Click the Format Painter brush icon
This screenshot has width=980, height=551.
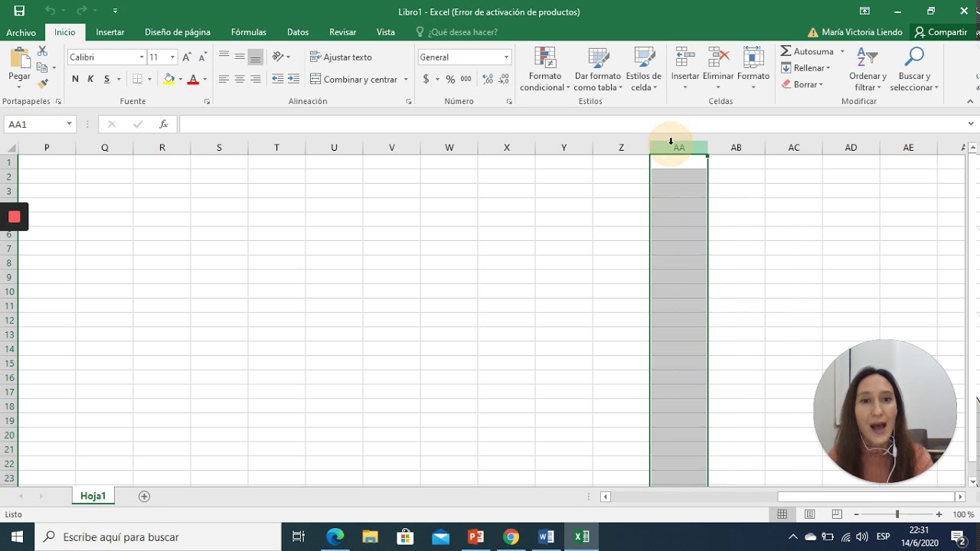tap(43, 83)
